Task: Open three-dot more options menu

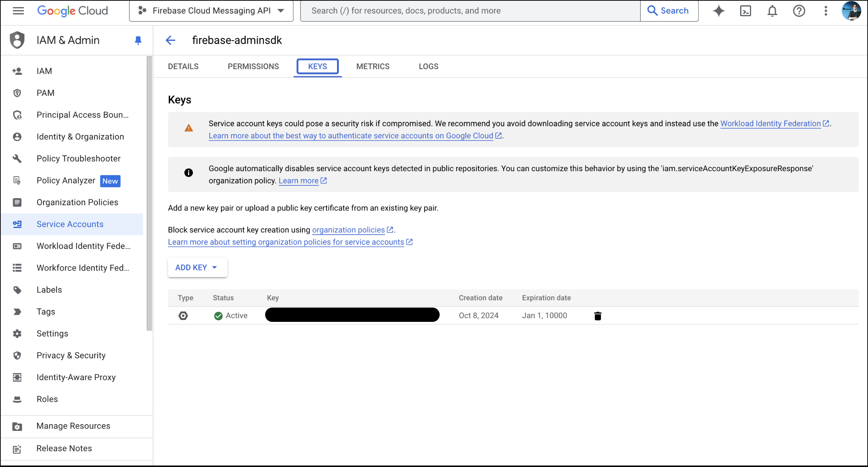Action: (x=826, y=11)
